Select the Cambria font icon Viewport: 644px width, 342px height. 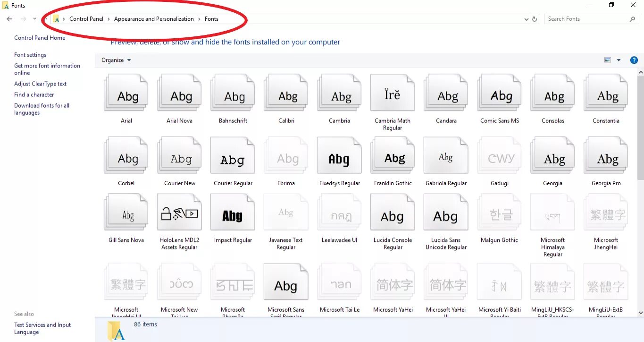point(339,93)
